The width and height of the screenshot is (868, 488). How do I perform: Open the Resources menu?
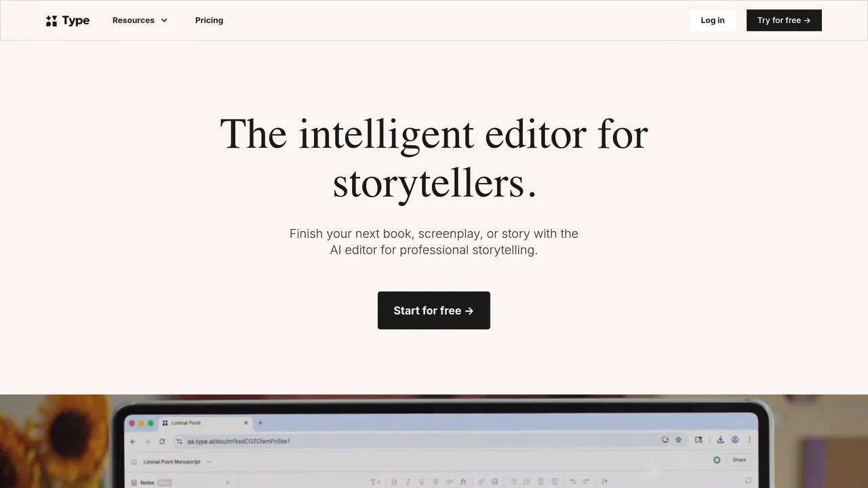[x=140, y=20]
